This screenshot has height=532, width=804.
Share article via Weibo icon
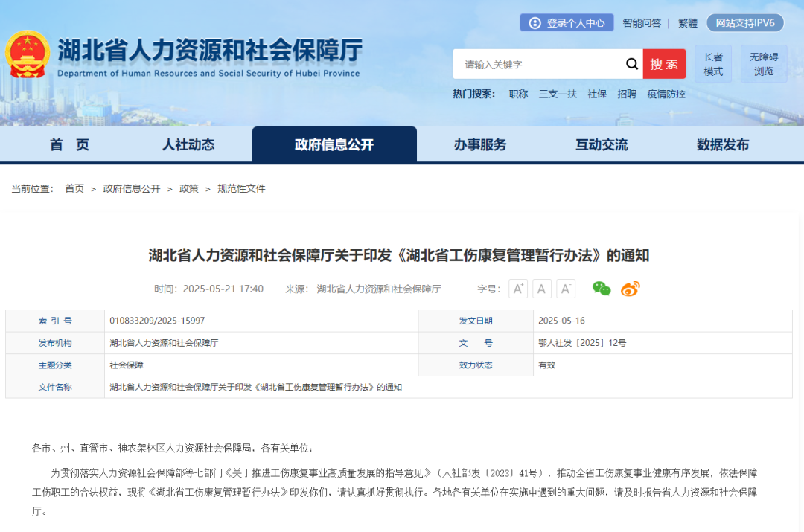pyautogui.click(x=631, y=289)
